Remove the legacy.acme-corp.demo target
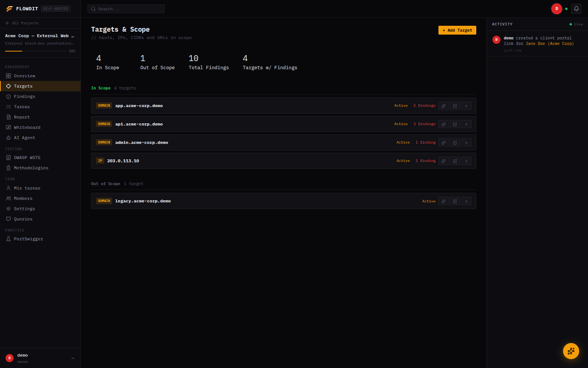 click(466, 201)
